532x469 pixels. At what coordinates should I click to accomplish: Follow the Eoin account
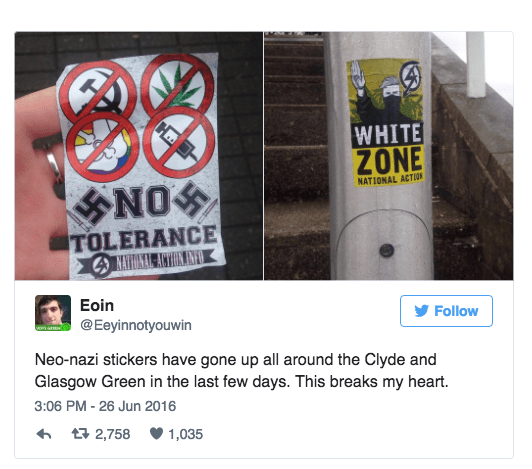[x=446, y=311]
